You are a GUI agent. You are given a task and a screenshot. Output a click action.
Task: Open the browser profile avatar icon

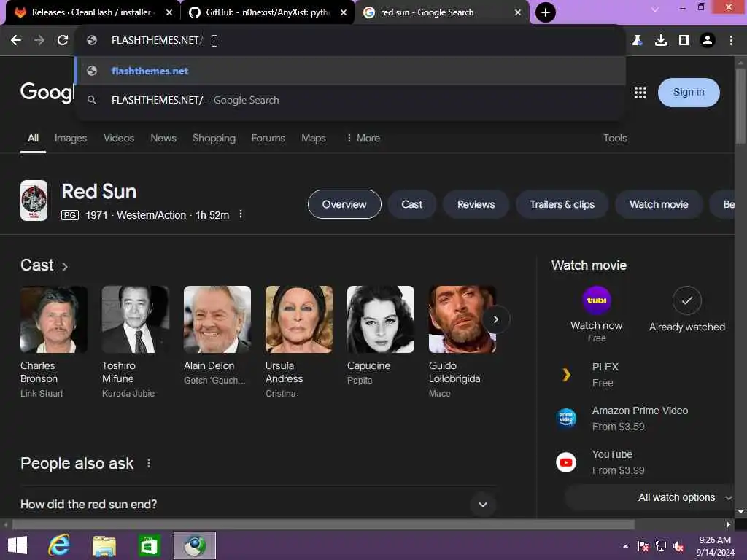(708, 41)
